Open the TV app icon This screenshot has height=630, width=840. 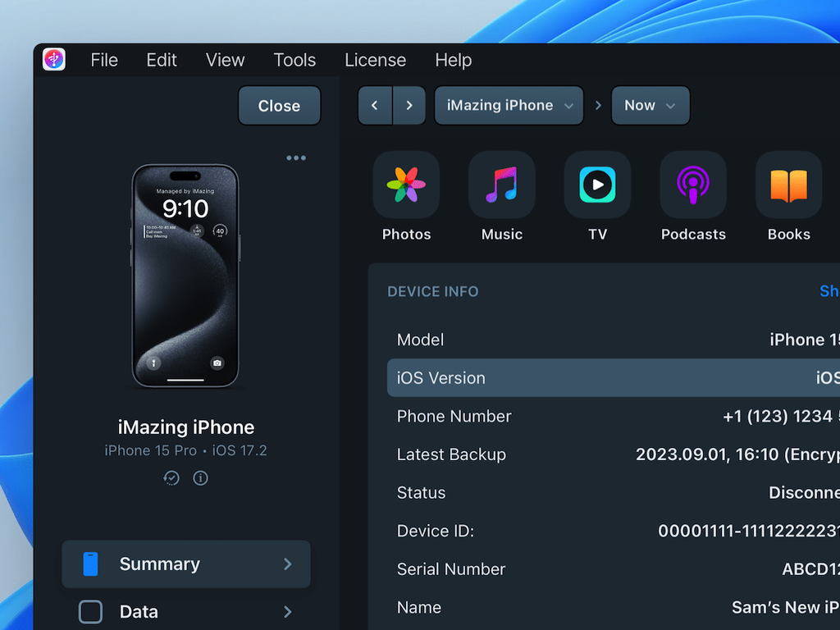click(x=597, y=185)
